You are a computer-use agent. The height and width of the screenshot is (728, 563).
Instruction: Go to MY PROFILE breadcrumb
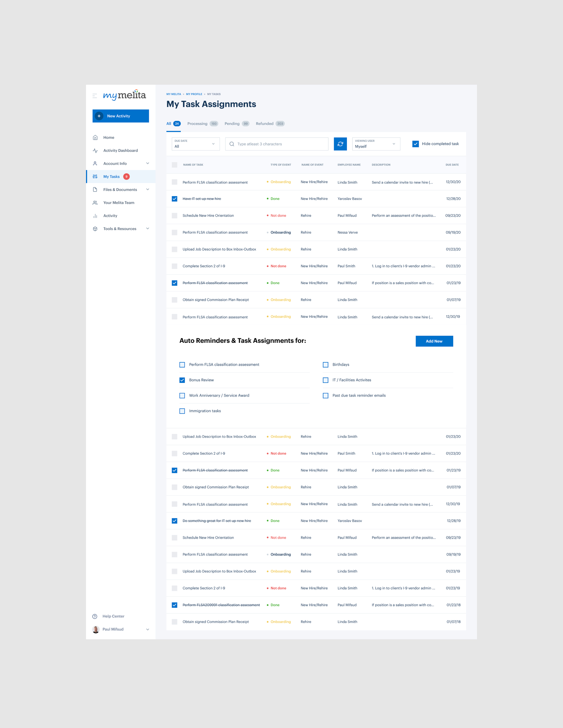point(194,94)
